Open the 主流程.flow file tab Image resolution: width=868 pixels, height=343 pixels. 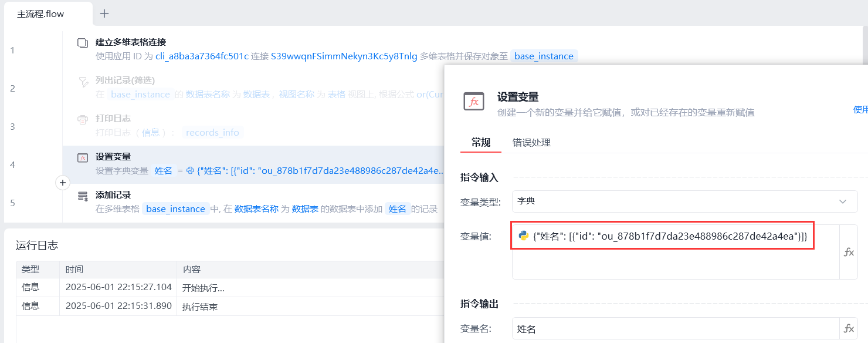40,14
